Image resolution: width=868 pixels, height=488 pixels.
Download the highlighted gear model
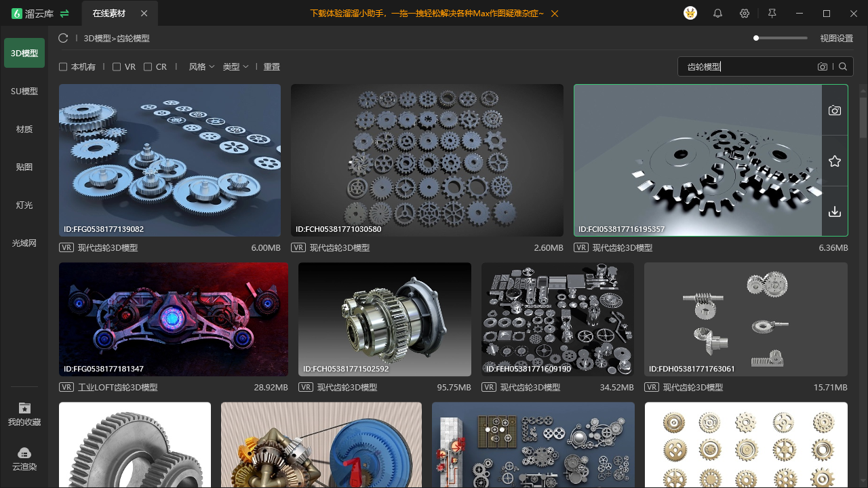pos(835,212)
